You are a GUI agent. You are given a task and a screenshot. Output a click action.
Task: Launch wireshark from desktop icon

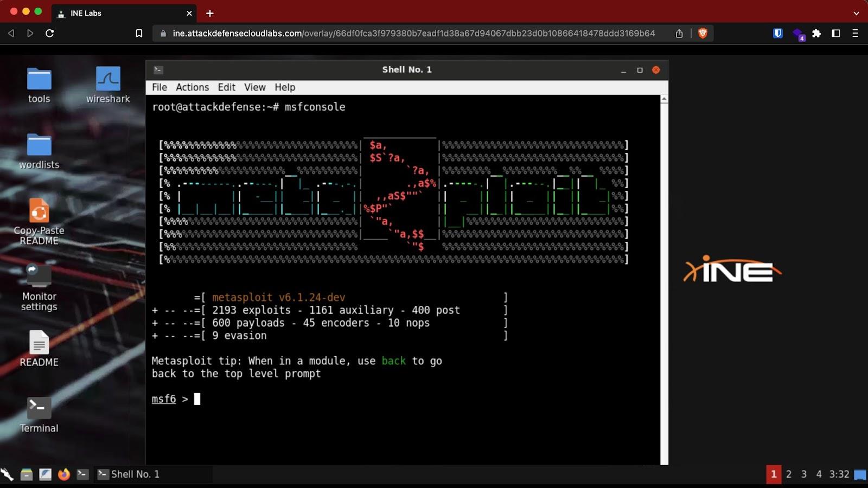pyautogui.click(x=108, y=85)
